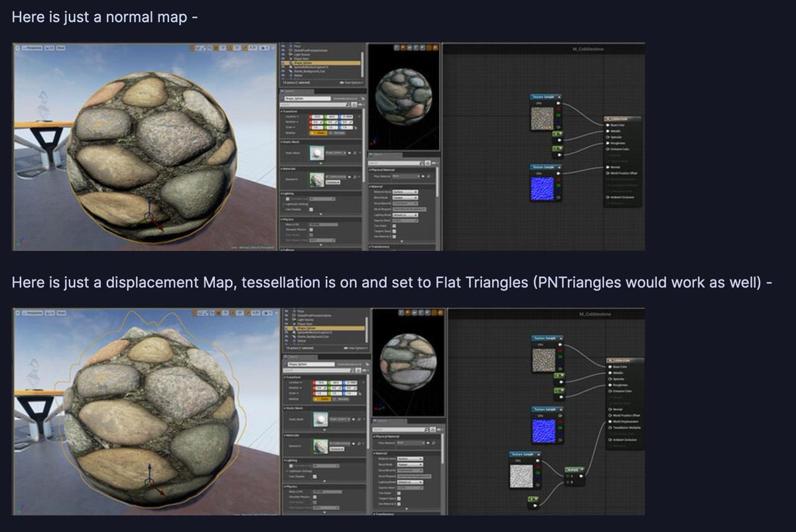The width and height of the screenshot is (796, 532).
Task: Click Element 0 material thumbnail in second screenshot
Action: point(321,446)
